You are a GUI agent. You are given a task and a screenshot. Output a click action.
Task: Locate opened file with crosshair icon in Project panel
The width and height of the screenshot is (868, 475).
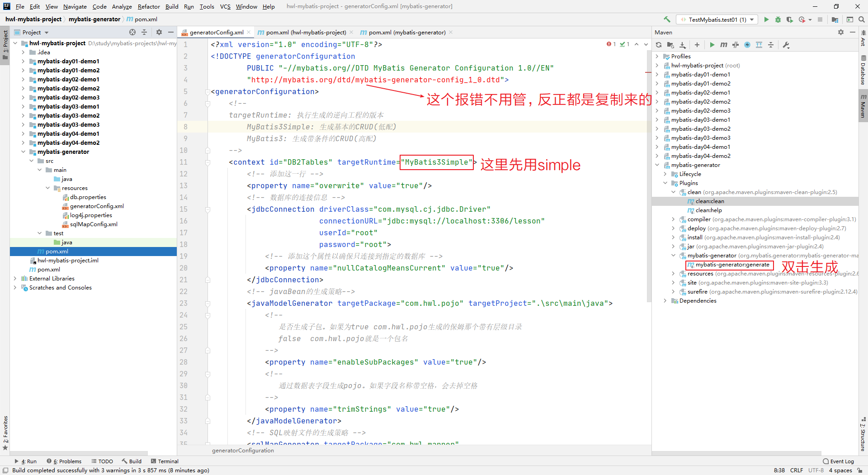(x=132, y=32)
